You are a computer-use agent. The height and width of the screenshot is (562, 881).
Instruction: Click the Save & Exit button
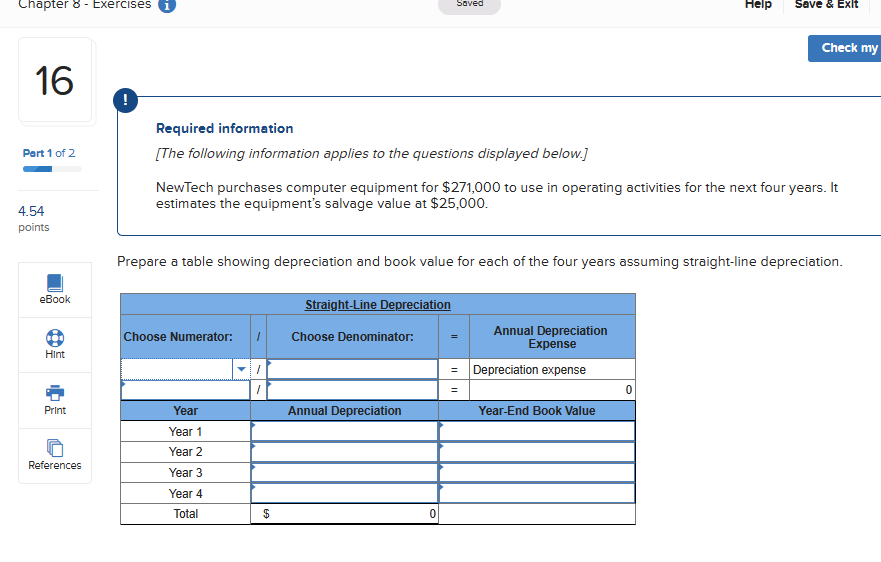(x=826, y=4)
